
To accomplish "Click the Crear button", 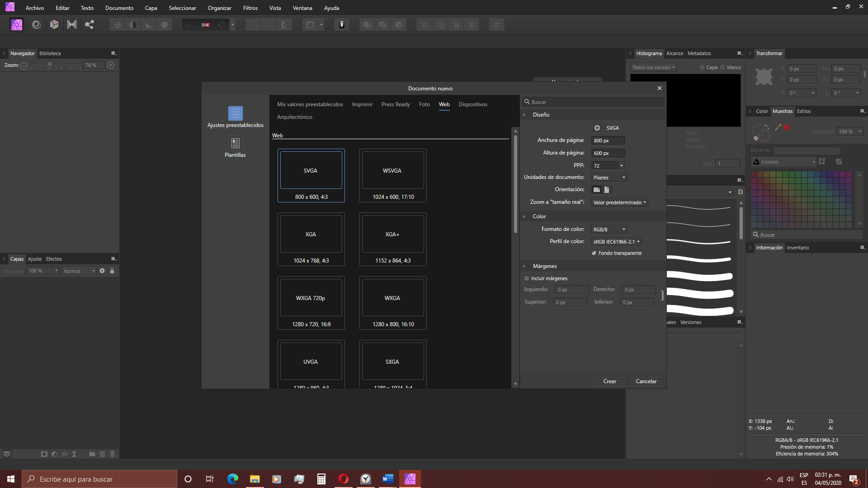I will [x=609, y=381].
